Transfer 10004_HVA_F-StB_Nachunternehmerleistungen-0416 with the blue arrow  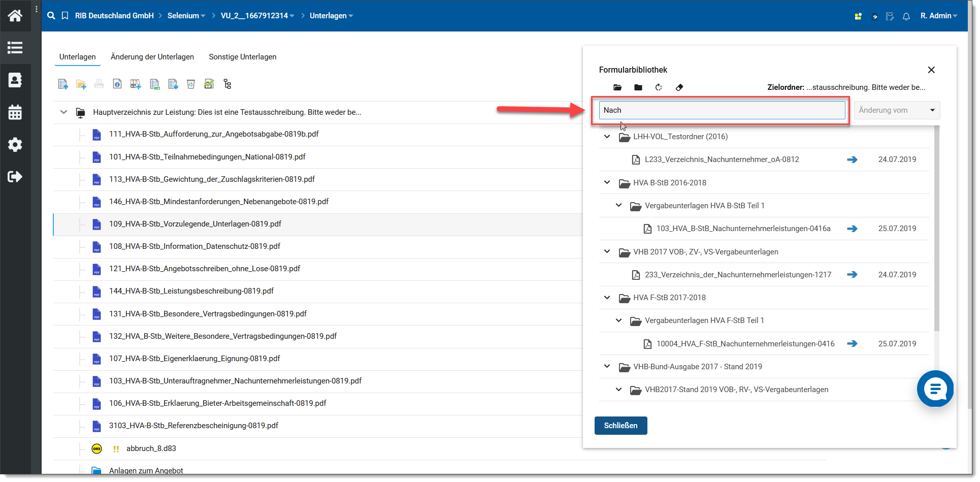[852, 344]
